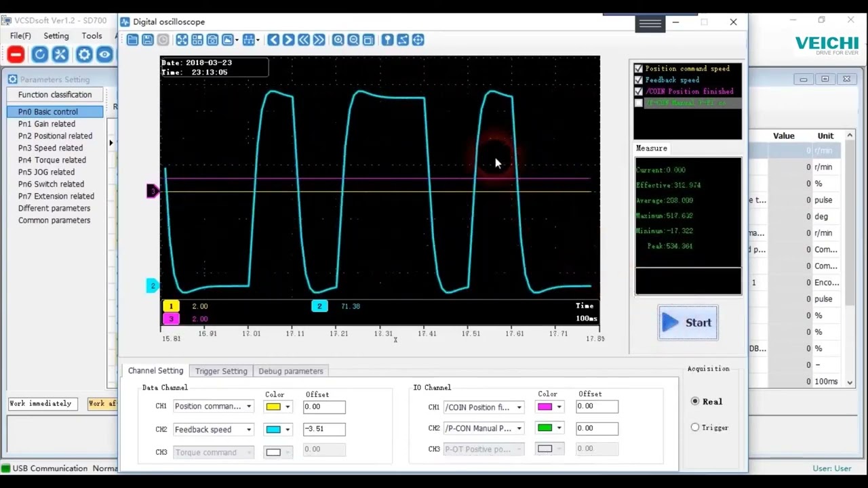
Task: Open the File(F) menu
Action: (x=20, y=36)
